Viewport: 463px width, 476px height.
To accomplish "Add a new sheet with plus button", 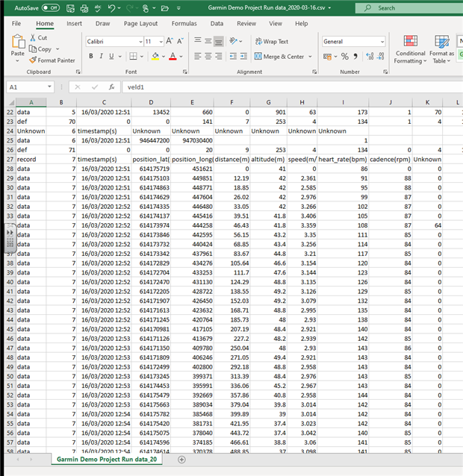I will click(x=181, y=460).
